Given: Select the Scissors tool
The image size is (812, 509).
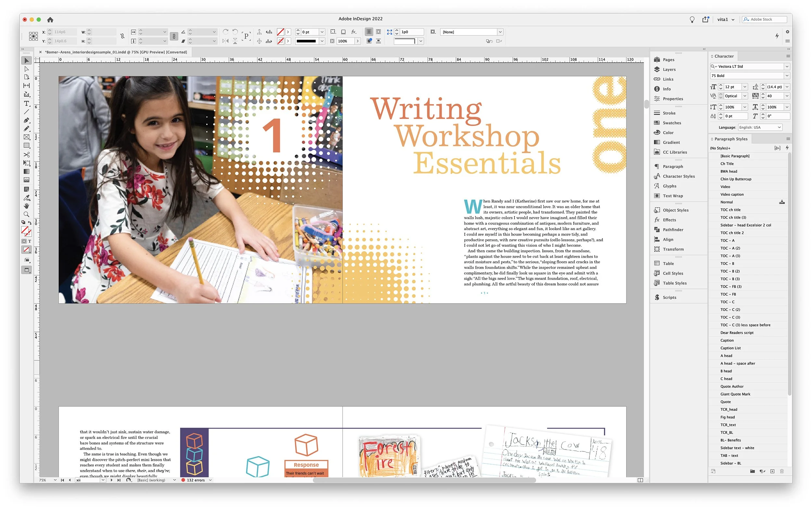Looking at the screenshot, I should [x=27, y=154].
